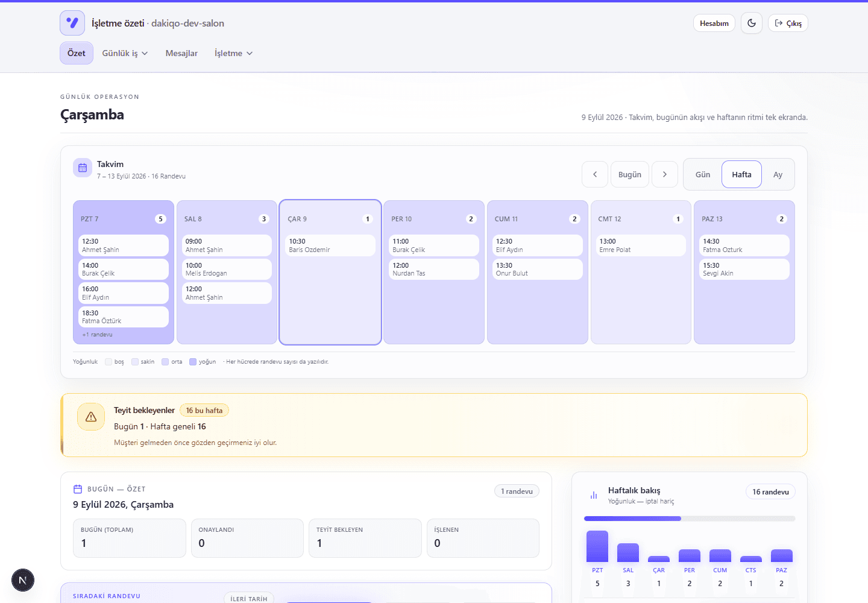The image size is (868, 603).
Task: Switch calendar to Gün view
Action: click(x=703, y=174)
